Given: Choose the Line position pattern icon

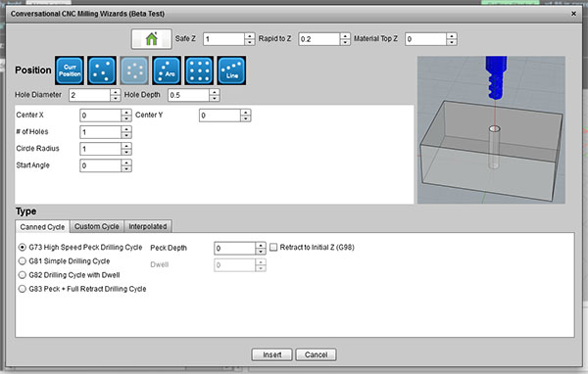Looking at the screenshot, I should click(x=231, y=70).
